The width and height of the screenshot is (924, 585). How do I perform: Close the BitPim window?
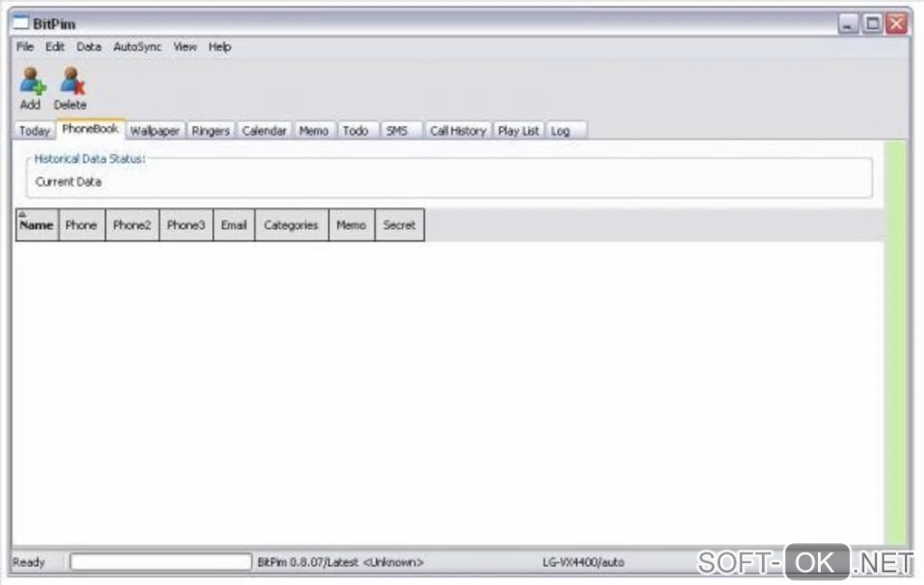(x=897, y=24)
